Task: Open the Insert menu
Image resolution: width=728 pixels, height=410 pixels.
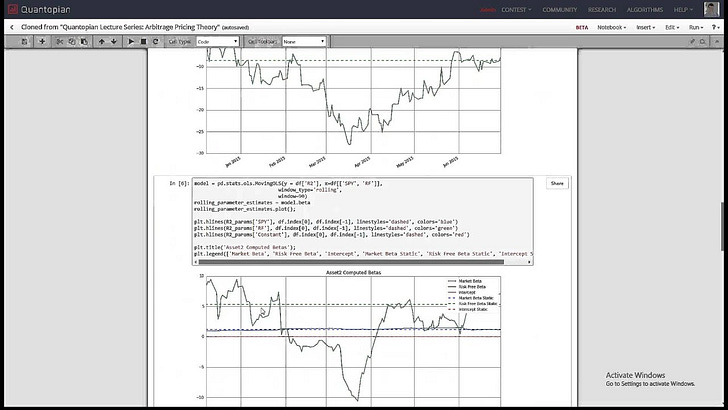Action: pyautogui.click(x=645, y=27)
